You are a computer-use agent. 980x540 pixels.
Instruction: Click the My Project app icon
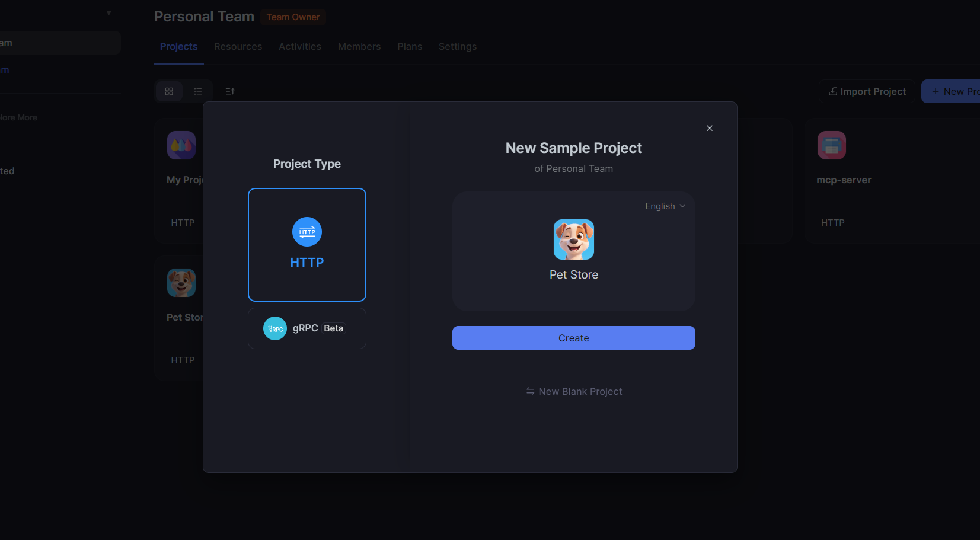coord(181,145)
